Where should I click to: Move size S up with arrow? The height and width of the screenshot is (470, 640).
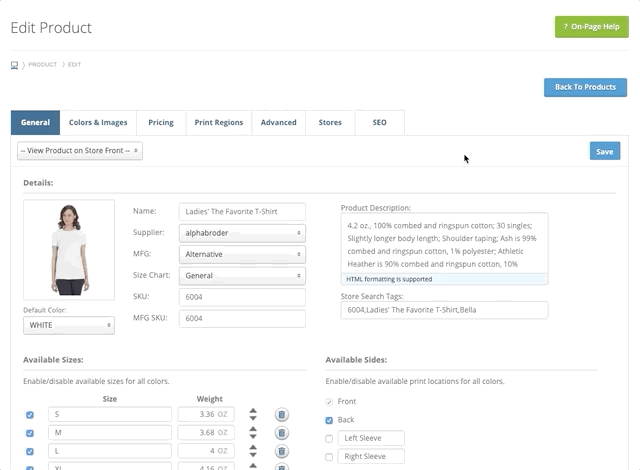pos(253,411)
